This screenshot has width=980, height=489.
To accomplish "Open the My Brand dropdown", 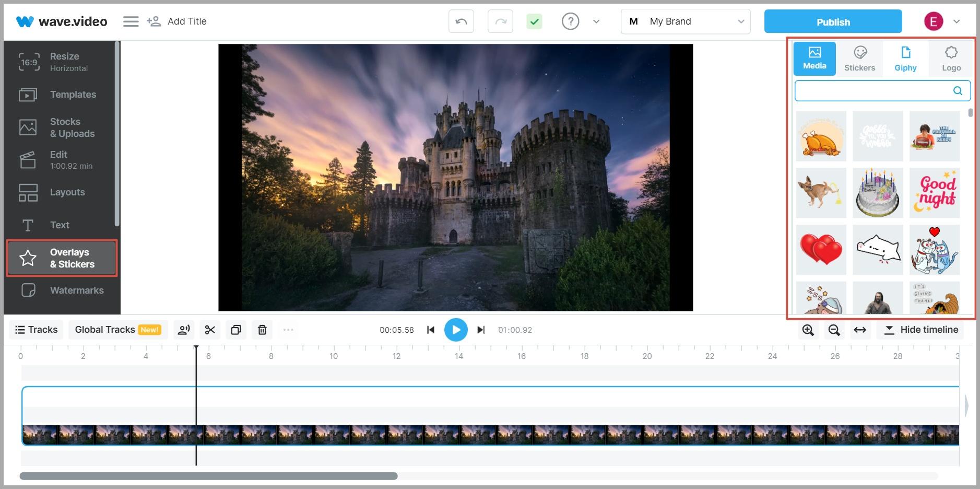I will point(685,21).
